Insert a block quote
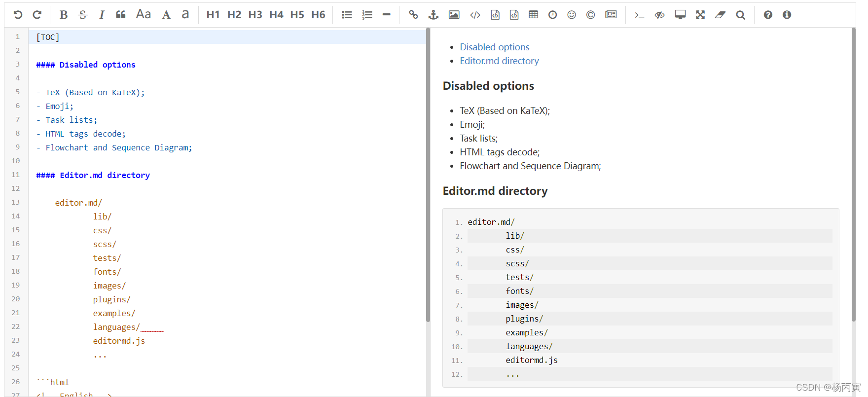The width and height of the screenshot is (868, 397). pyautogui.click(x=121, y=15)
